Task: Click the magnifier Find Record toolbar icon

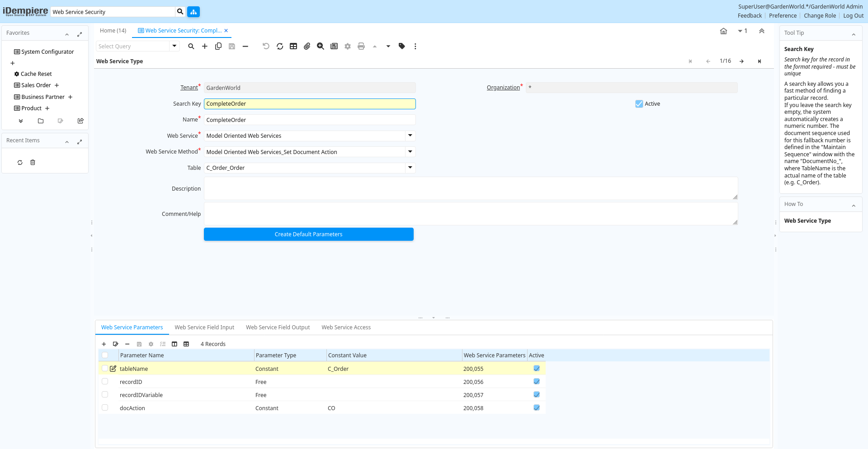Action: 191,46
